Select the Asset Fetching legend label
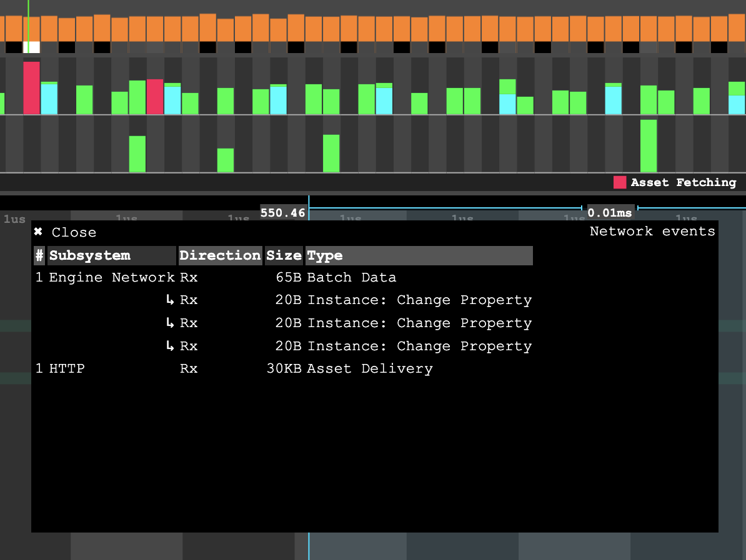The width and height of the screenshot is (746, 560). click(x=683, y=182)
